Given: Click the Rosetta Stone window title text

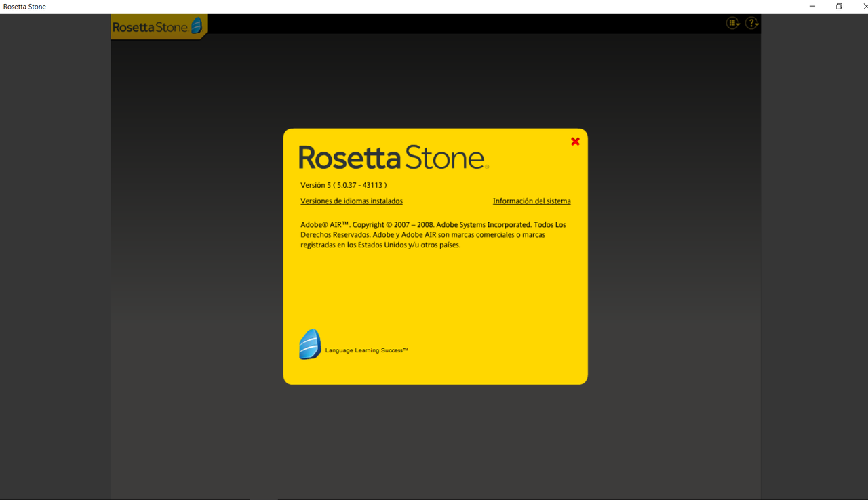Looking at the screenshot, I should click(24, 7).
